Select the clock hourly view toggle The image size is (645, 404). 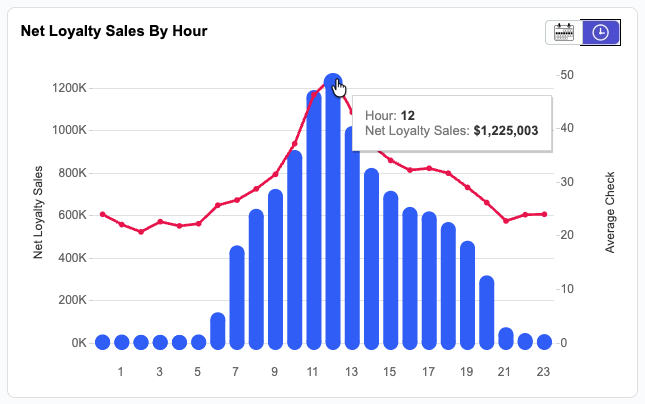pos(601,33)
